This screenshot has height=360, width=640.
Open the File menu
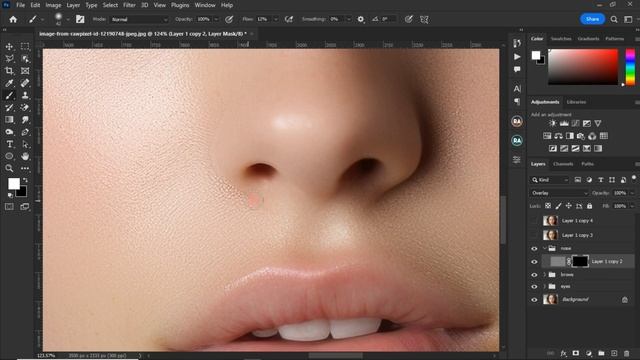(20, 5)
